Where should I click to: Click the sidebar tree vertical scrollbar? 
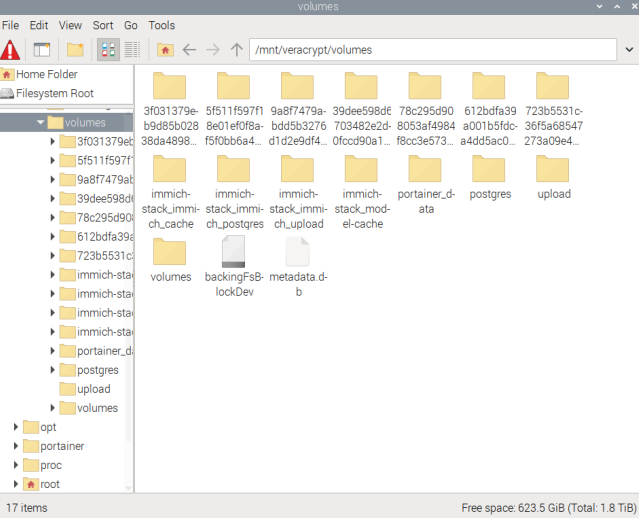[x=128, y=277]
